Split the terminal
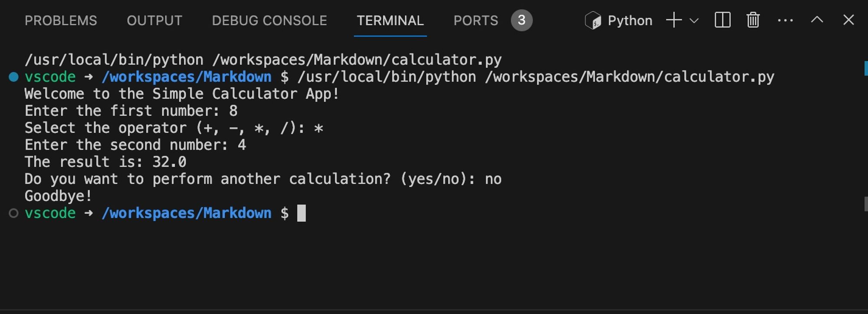The height and width of the screenshot is (314, 868). [723, 20]
